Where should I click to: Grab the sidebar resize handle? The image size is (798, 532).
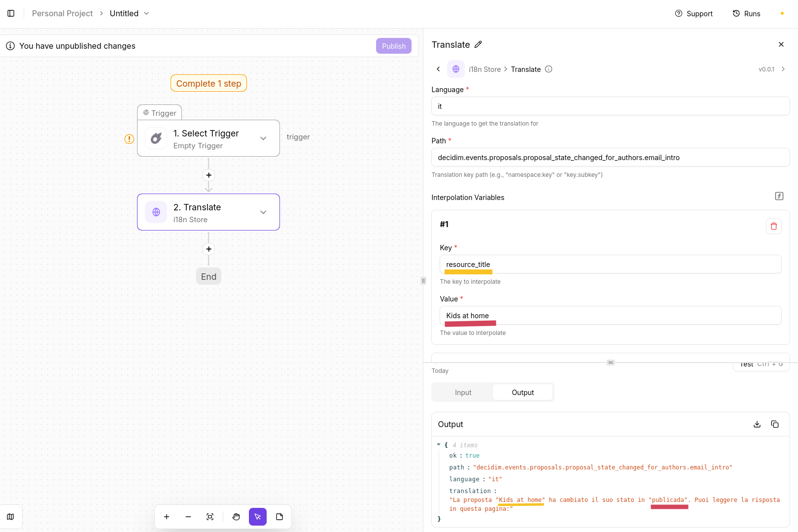pyautogui.click(x=423, y=281)
